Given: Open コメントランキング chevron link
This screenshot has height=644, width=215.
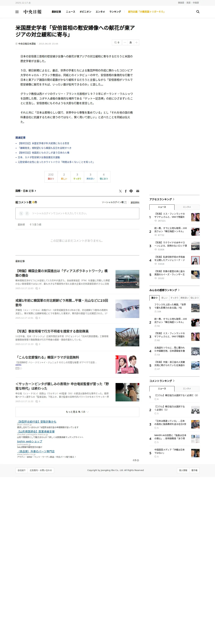Looking at the screenshot, I should pos(162,381).
